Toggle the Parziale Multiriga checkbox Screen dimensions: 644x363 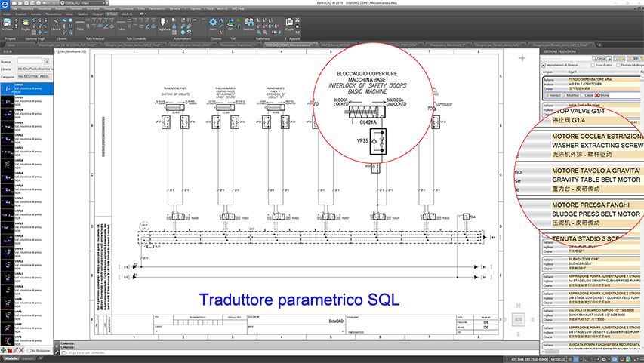click(618, 65)
